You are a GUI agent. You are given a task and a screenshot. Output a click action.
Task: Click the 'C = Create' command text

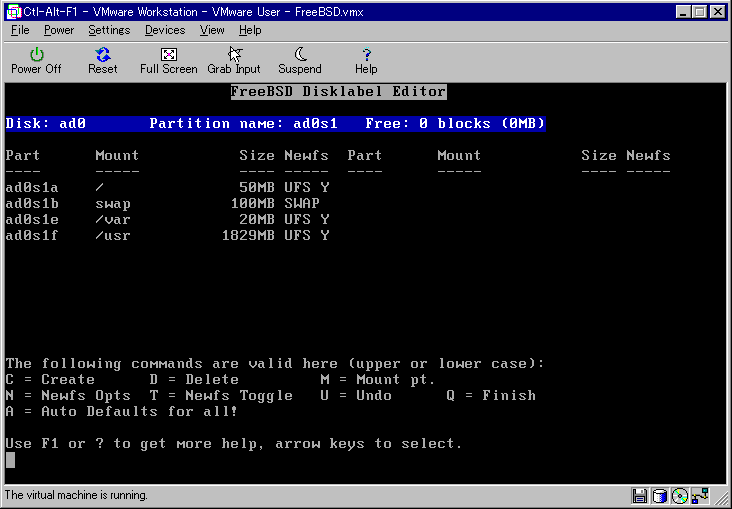pyautogui.click(x=50, y=380)
